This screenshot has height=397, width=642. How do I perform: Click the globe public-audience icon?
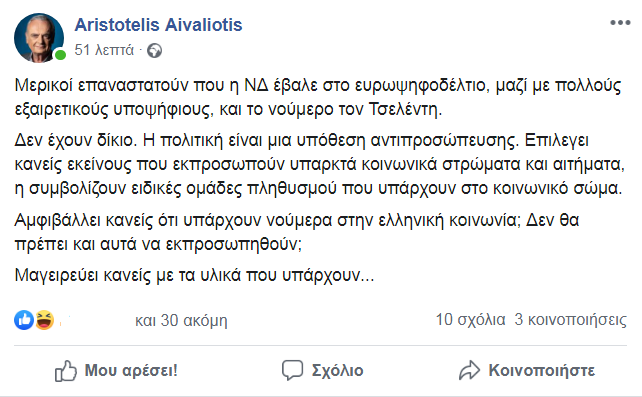click(155, 51)
